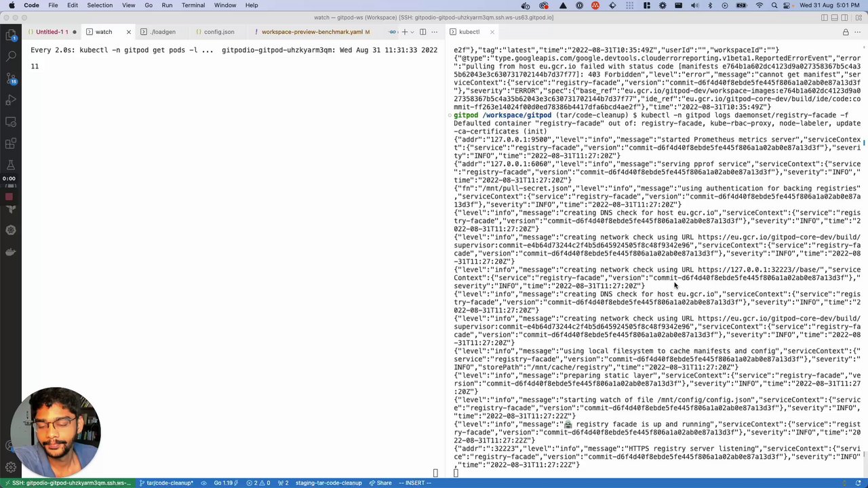
Task: Open the Terminal menu
Action: coord(193,5)
